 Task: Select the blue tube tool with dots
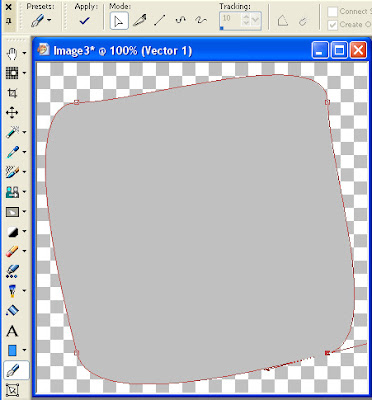coord(12,271)
